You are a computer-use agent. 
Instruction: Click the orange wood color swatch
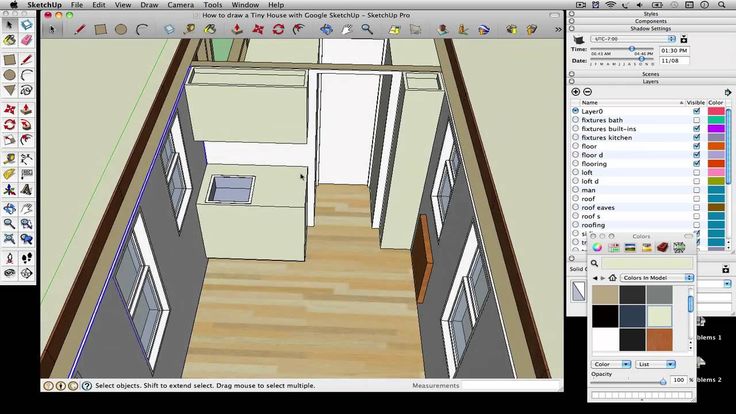point(659,339)
